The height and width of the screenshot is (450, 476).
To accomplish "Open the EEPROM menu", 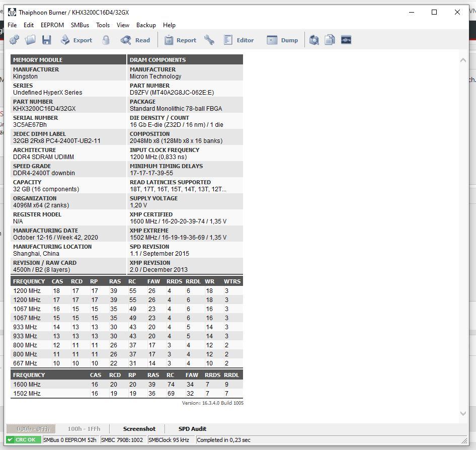I will click(52, 25).
